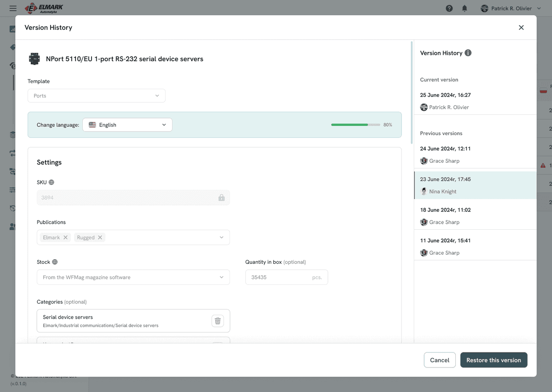This screenshot has height=392, width=552.
Task: Open the notifications bell icon
Action: [x=465, y=8]
